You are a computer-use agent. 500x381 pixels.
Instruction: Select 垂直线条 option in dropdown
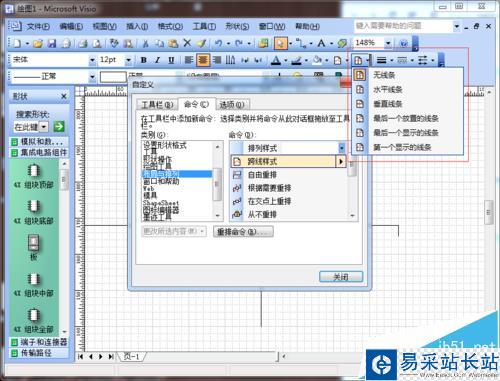(408, 104)
